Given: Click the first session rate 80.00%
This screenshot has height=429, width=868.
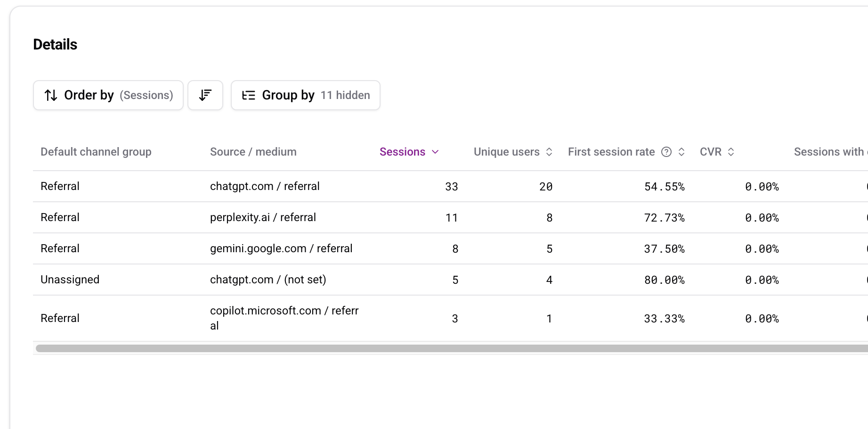Looking at the screenshot, I should coord(665,280).
